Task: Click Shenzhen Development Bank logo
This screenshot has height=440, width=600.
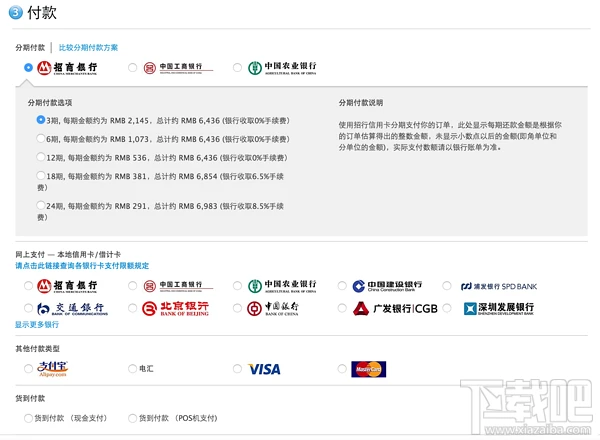Action: click(x=499, y=308)
